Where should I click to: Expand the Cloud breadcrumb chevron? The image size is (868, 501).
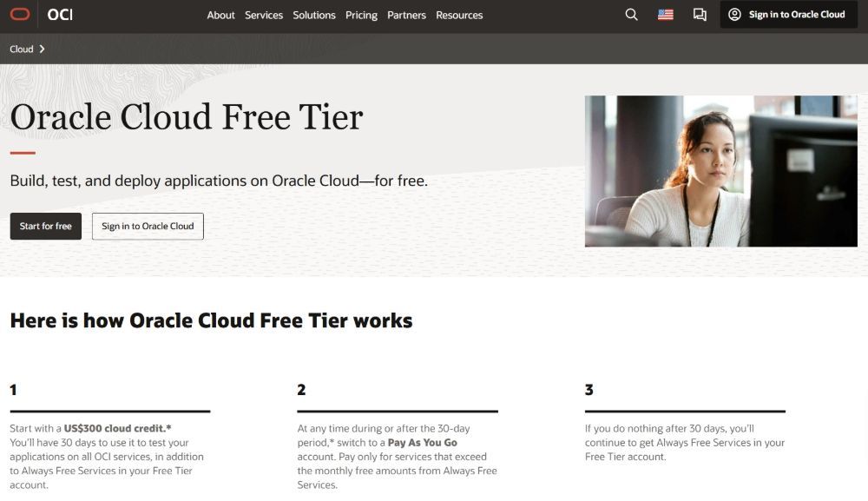42,49
